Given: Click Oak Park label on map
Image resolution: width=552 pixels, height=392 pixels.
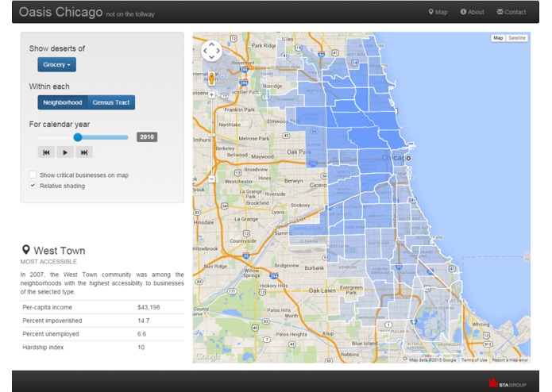Looking at the screenshot, I should point(299,152).
